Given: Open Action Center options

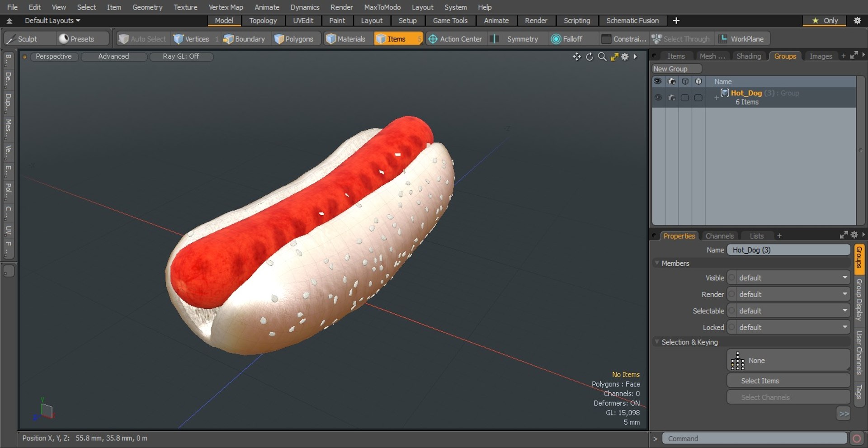Looking at the screenshot, I should 455,39.
